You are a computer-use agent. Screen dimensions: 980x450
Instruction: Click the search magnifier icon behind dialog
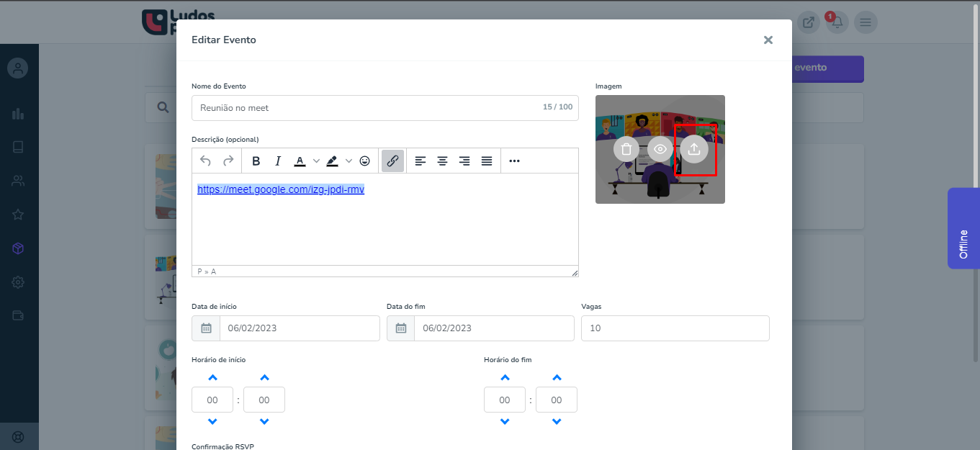point(163,107)
